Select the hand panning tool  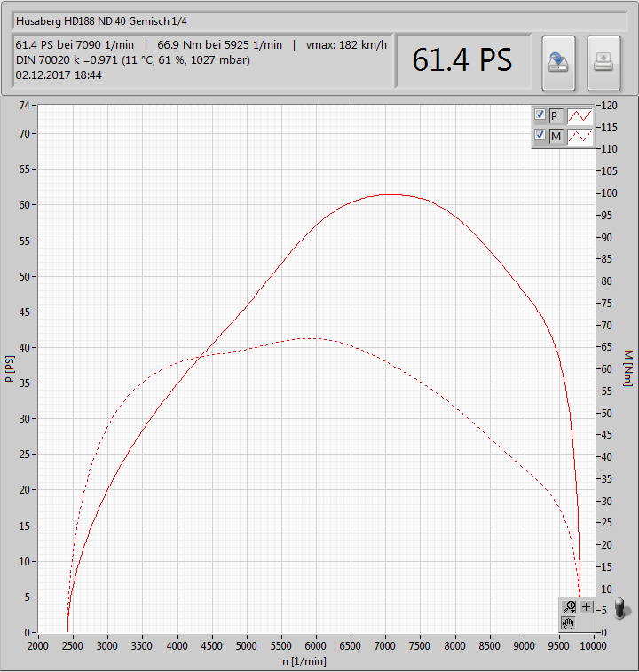pyautogui.click(x=568, y=623)
